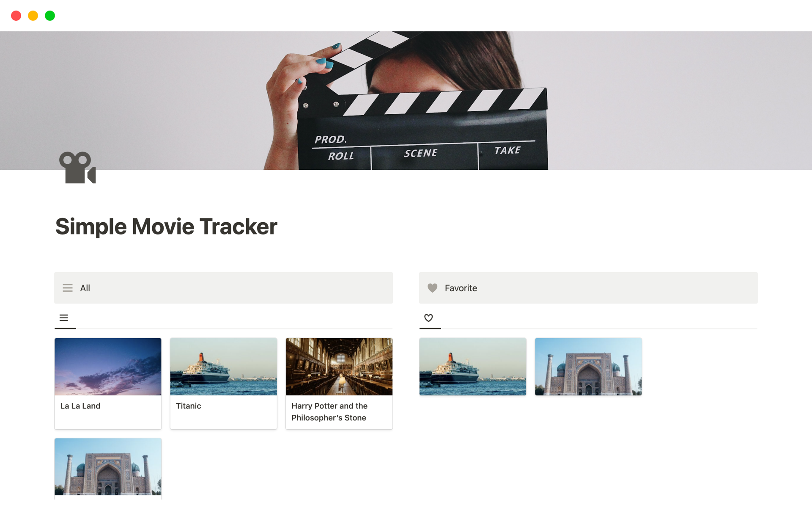Image resolution: width=812 pixels, height=508 pixels.
Task: Click the red close window button
Action: click(x=16, y=16)
